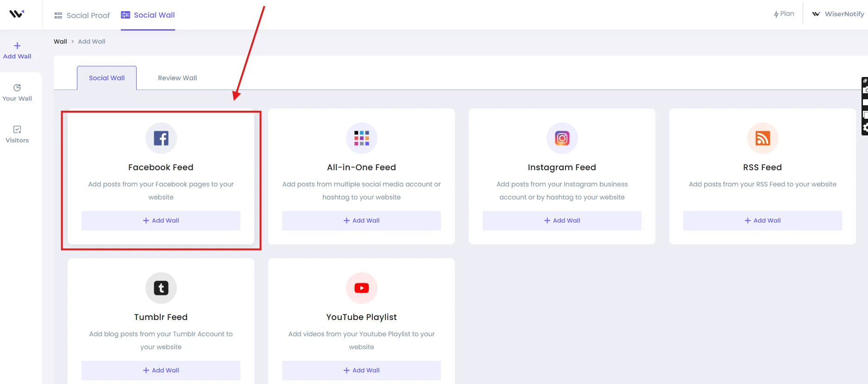The width and height of the screenshot is (868, 384).
Task: Open Your Wall in the sidebar
Action: tap(17, 92)
